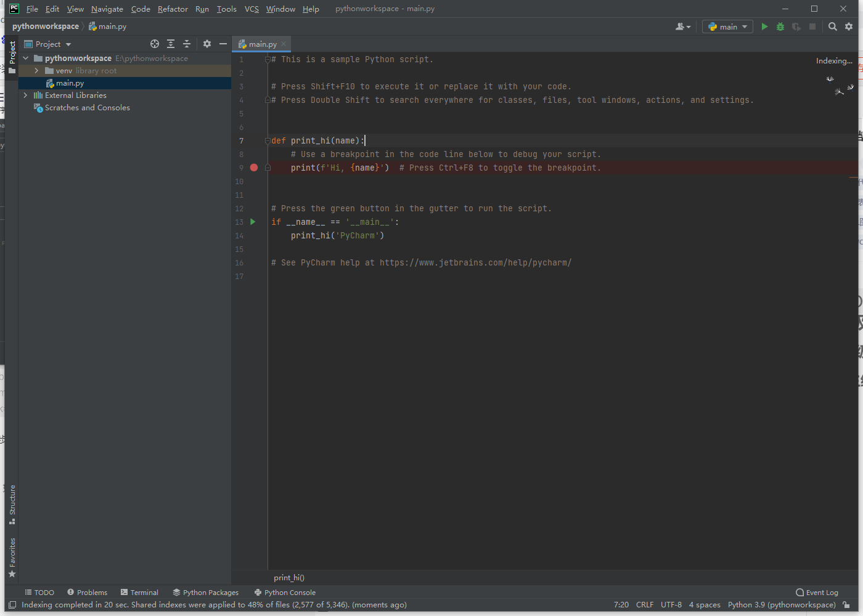Fold print_hi function at line 7
The height and width of the screenshot is (616, 863).
tap(268, 140)
